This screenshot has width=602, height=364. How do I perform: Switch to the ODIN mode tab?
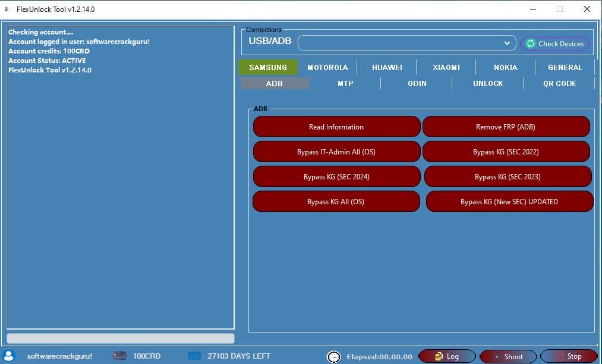(417, 83)
